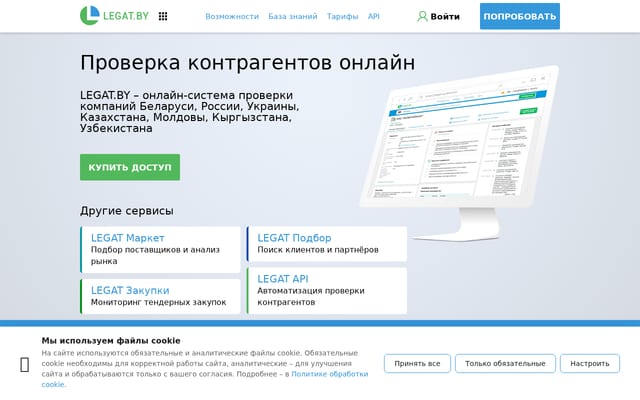Open the LEGAT Маркет service card

tap(160, 249)
